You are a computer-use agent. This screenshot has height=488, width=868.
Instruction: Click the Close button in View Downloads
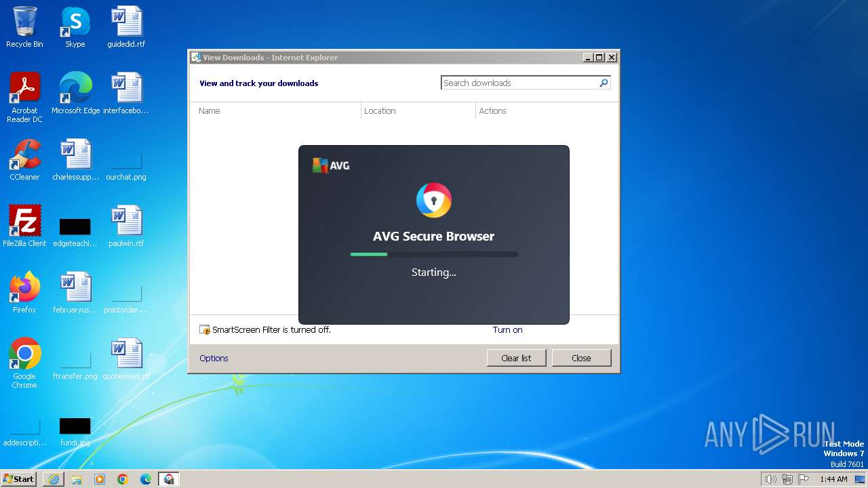tap(581, 358)
